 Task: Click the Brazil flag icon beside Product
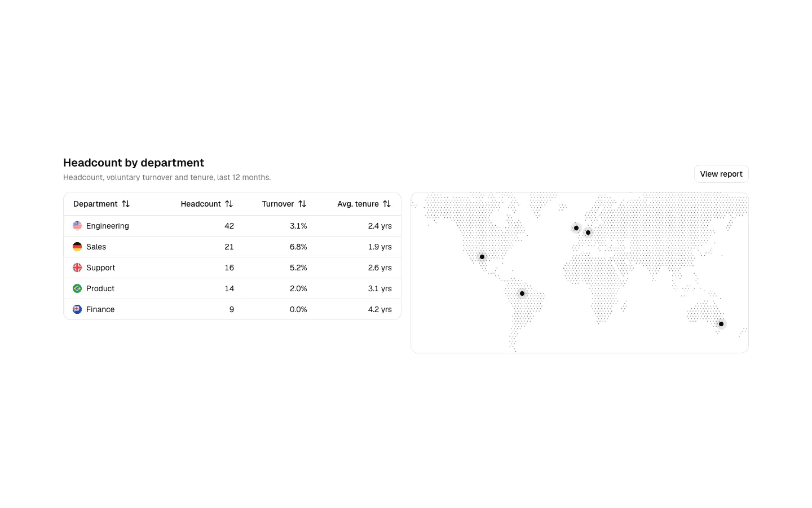[x=77, y=288]
